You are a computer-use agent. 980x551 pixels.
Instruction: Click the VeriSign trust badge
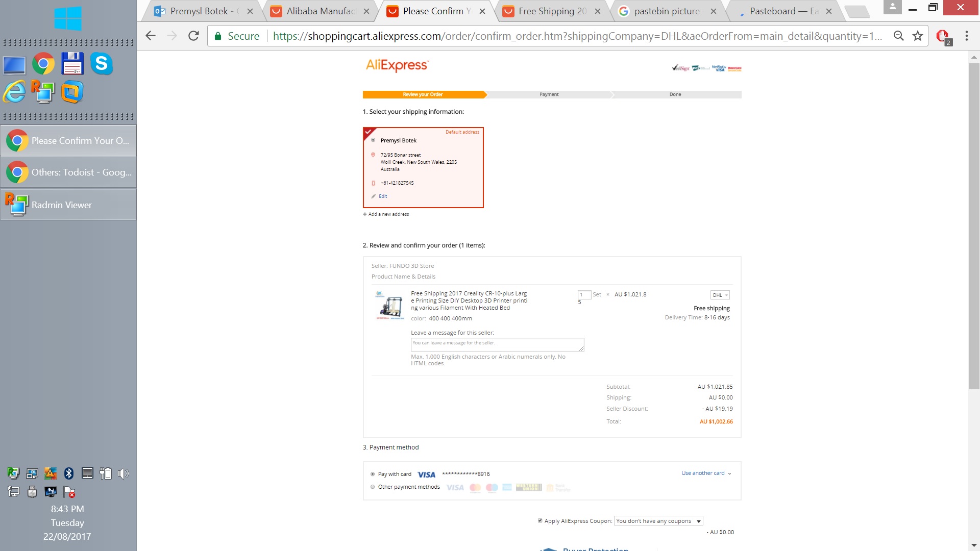[x=681, y=68]
